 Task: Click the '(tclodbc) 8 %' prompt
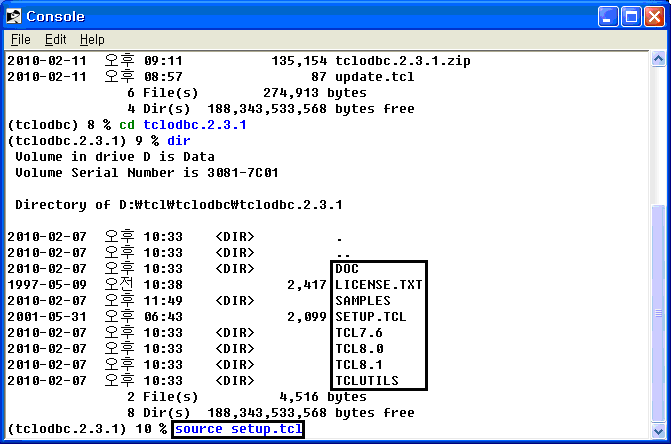(x=59, y=125)
